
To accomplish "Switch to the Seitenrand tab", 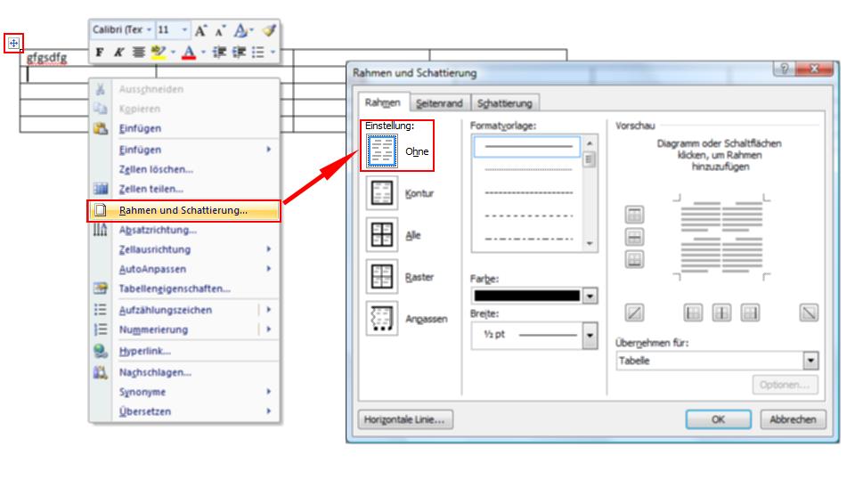I will [x=439, y=103].
